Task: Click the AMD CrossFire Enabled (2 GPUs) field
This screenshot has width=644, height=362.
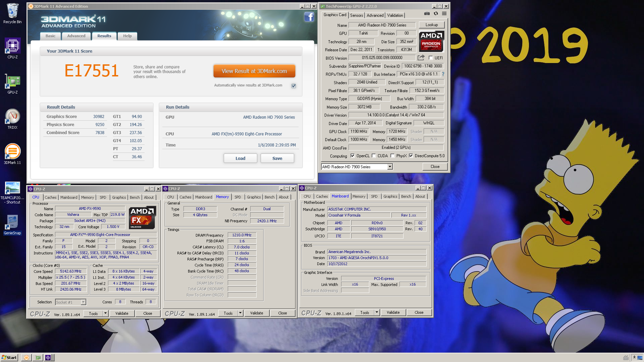Action: click(x=396, y=147)
